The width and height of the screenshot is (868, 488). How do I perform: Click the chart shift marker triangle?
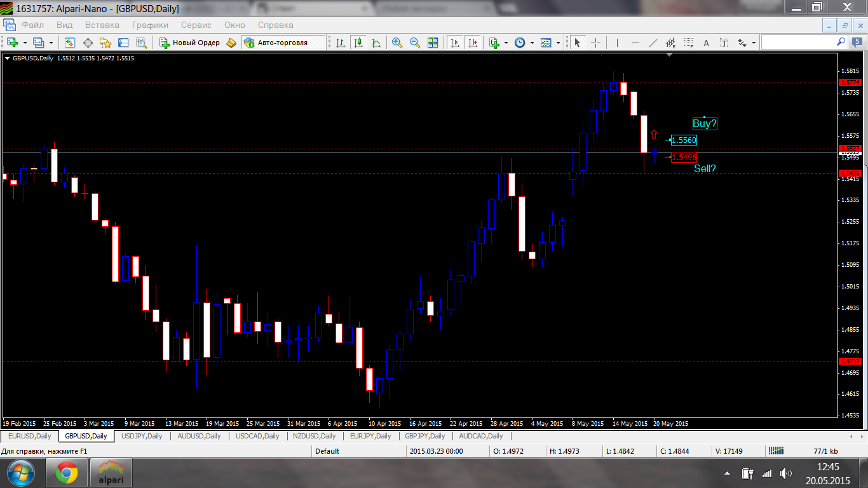[x=669, y=55]
